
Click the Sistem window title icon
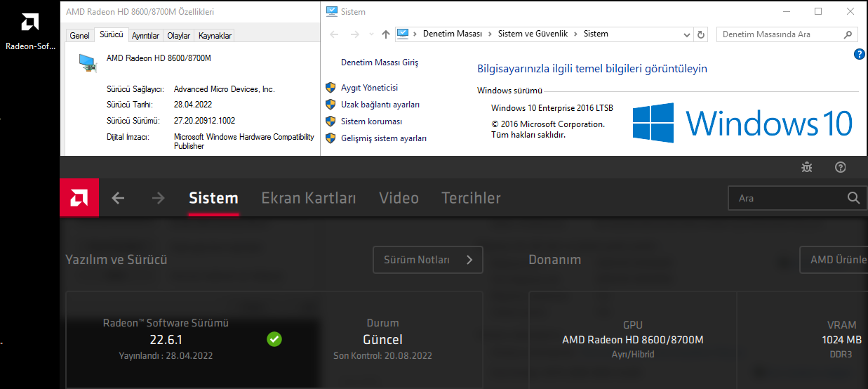click(x=331, y=11)
